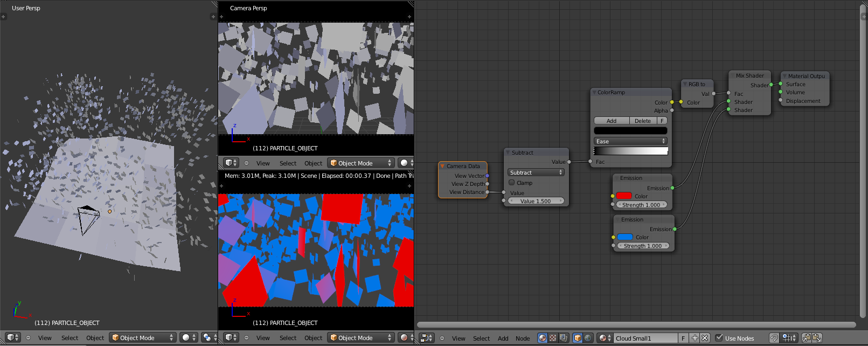Open node editor's editor type selector

[427, 338]
